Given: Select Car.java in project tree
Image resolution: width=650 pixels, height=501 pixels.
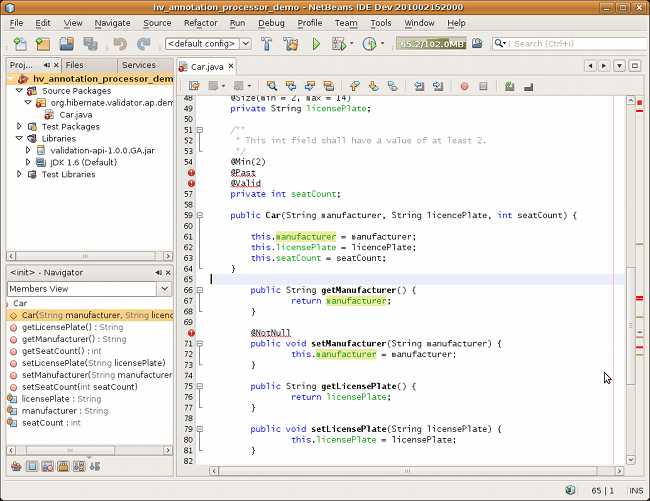Looking at the screenshot, I should (75, 115).
